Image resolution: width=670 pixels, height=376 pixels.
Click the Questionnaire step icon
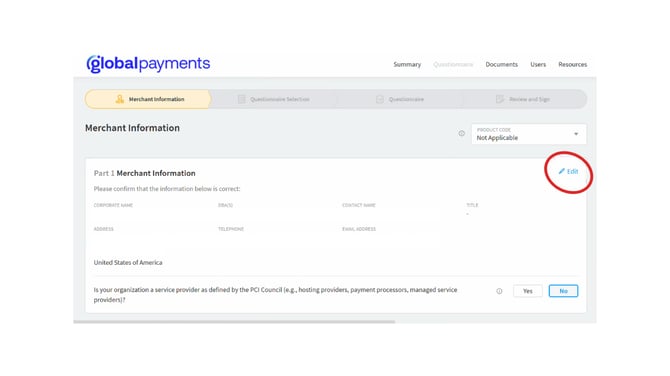(x=379, y=99)
